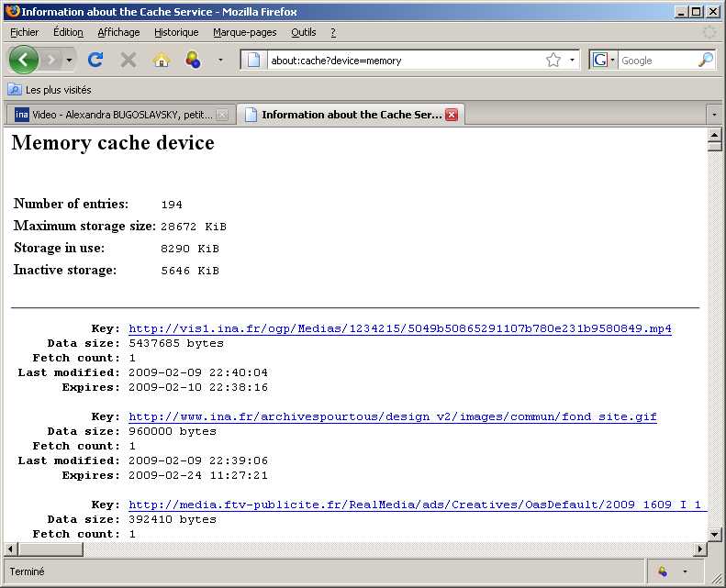
Task: Open the Affichage menu
Action: click(118, 32)
